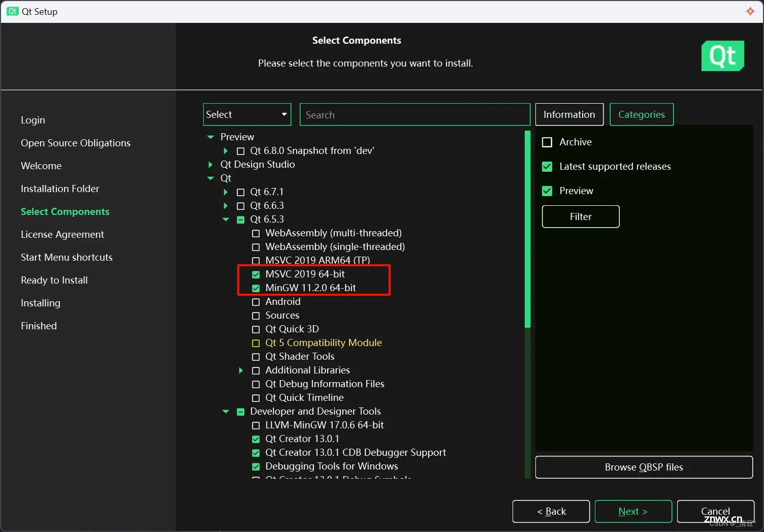Viewport: 764px width, 532px height.
Task: Check the Qt Shader Tools checkbox
Action: pyautogui.click(x=256, y=357)
